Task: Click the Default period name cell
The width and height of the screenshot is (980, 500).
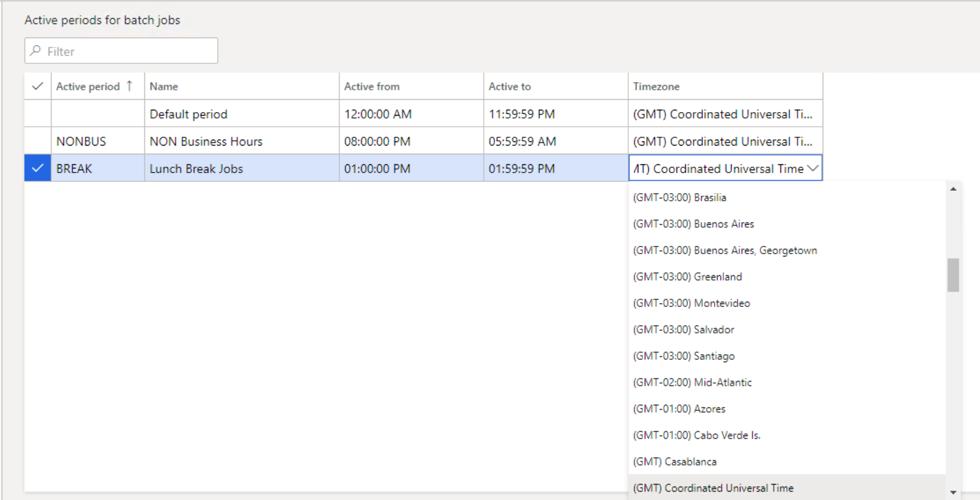Action: 242,114
